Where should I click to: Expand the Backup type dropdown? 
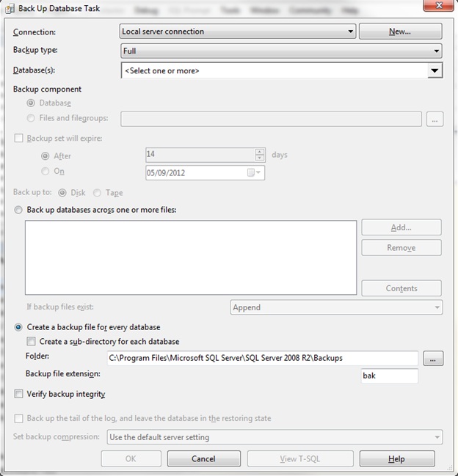pos(281,51)
